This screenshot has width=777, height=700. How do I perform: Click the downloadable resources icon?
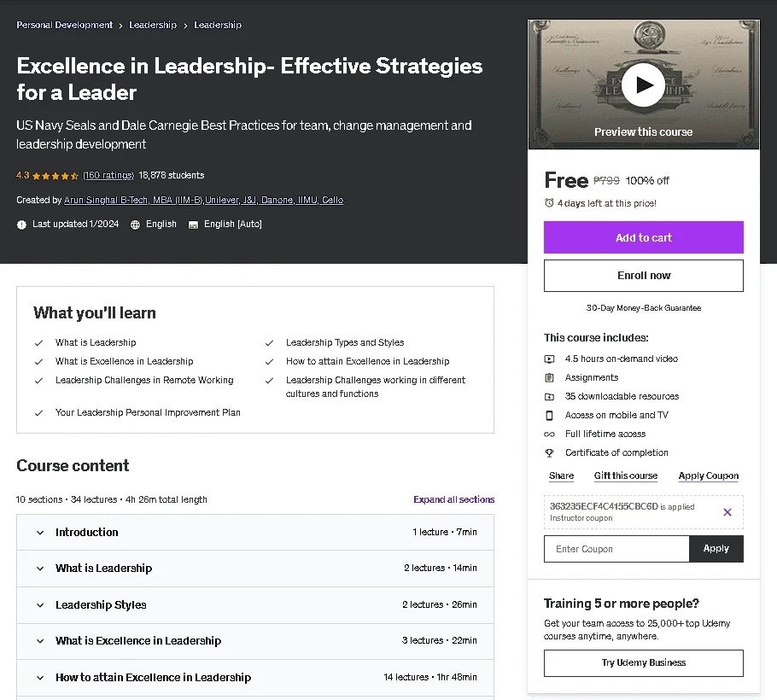pos(549,396)
